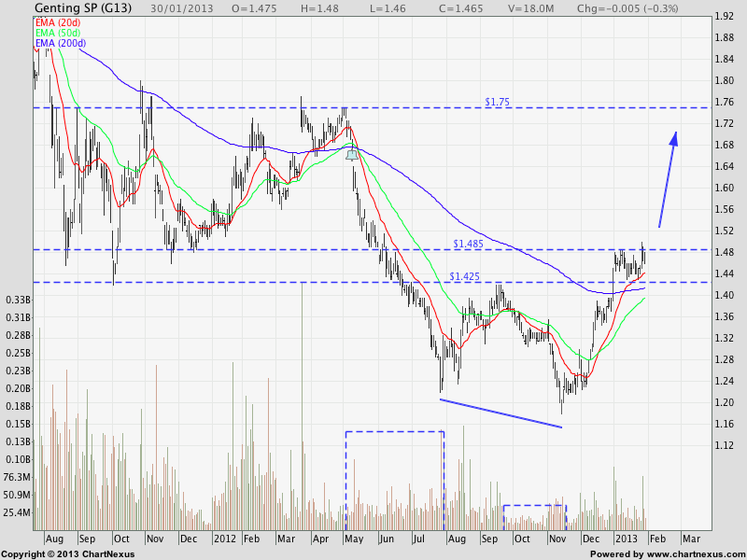Select the blue divergence trendline under the lows
The height and width of the screenshot is (560, 747).
pyautogui.click(x=500, y=413)
